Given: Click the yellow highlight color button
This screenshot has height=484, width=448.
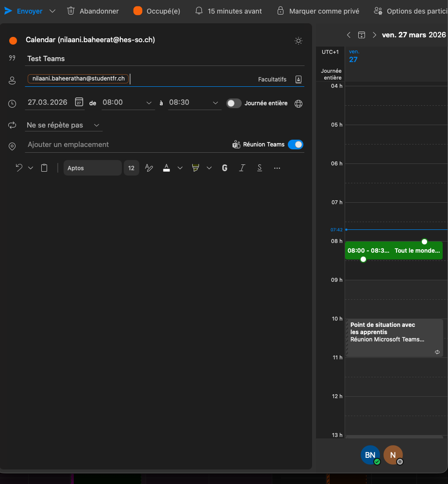Looking at the screenshot, I should click(x=196, y=168).
